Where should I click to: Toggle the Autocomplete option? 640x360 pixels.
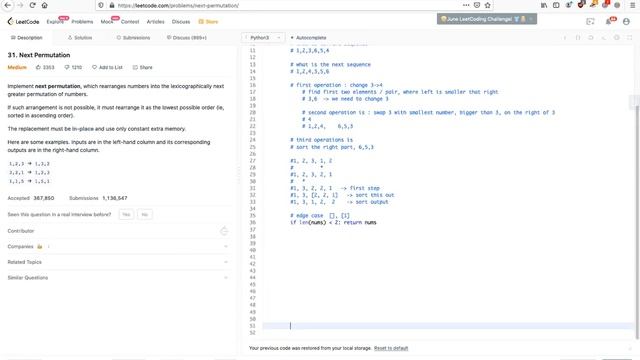[x=308, y=38]
